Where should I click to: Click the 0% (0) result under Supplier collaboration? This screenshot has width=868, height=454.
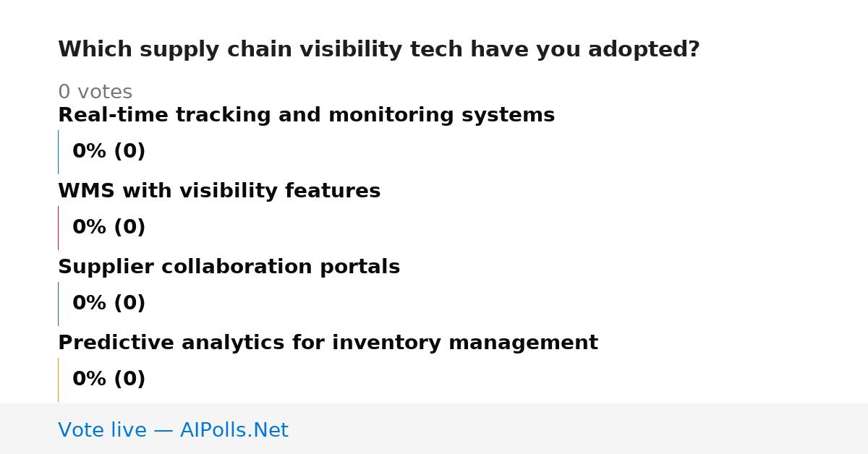(109, 304)
